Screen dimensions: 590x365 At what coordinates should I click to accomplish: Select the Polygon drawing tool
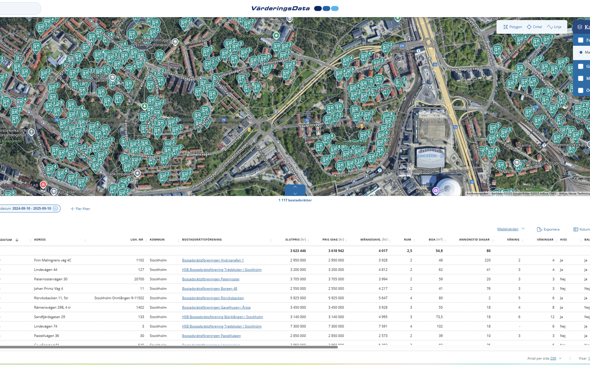pos(512,27)
